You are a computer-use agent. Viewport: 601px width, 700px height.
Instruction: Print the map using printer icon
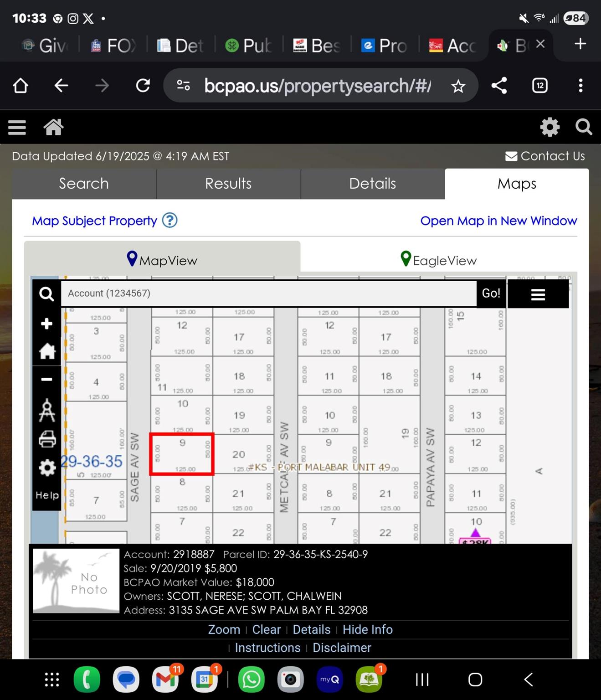coord(46,439)
